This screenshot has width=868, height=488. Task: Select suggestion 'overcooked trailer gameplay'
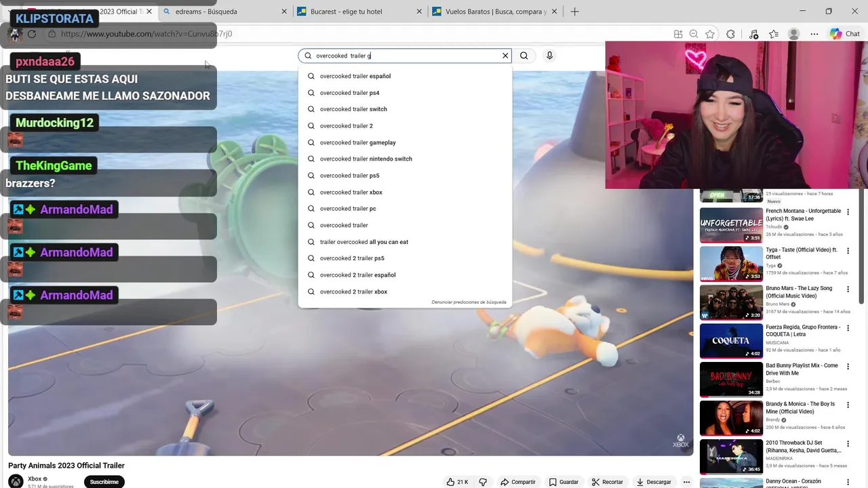pos(405,142)
